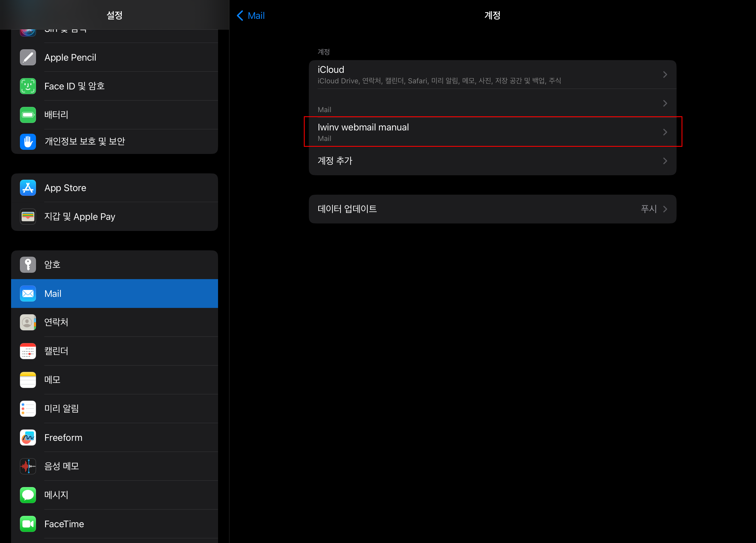Open 메모 settings in sidebar
Viewport: 756px width, 543px height.
point(114,380)
